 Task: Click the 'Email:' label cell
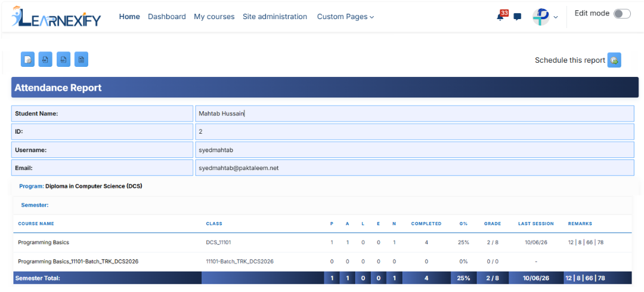click(103, 168)
